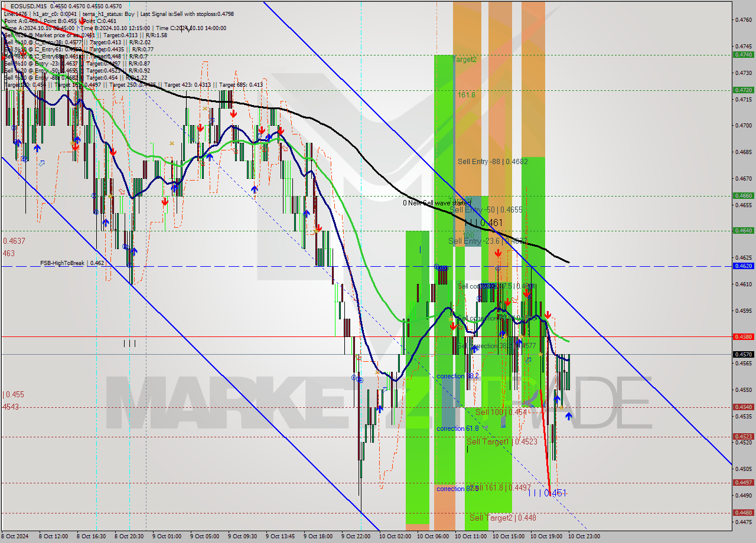Select the 'FSB-HighToBreak | 0.462' line label
756x543 pixels.
click(x=72, y=263)
